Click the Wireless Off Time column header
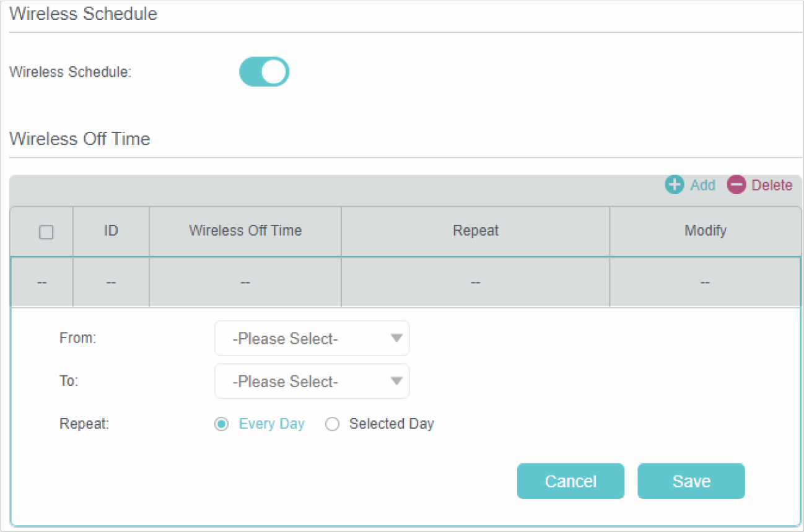 pos(245,231)
